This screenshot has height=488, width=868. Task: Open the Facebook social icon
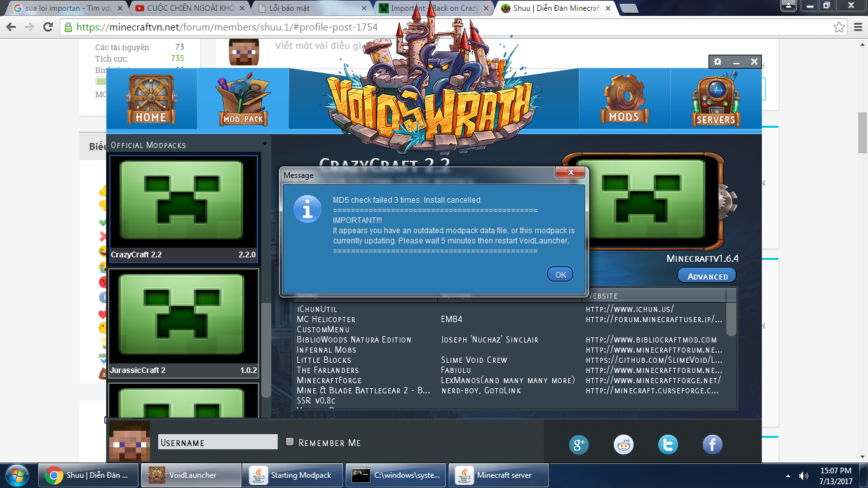[712, 445]
